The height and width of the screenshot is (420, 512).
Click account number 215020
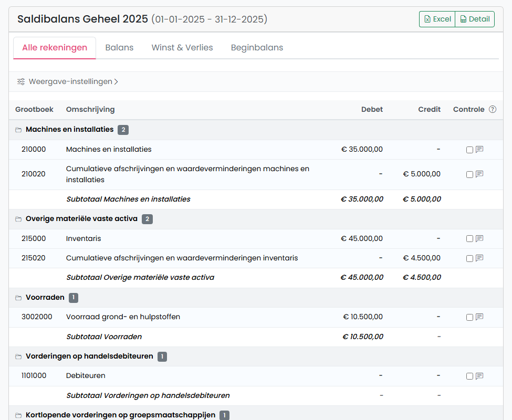click(33, 258)
